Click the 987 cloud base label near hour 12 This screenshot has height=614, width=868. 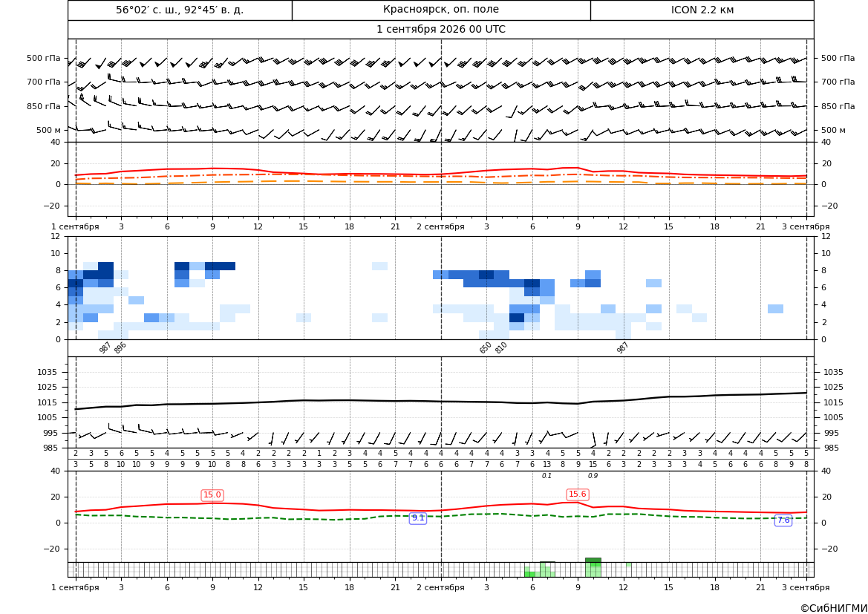click(622, 347)
